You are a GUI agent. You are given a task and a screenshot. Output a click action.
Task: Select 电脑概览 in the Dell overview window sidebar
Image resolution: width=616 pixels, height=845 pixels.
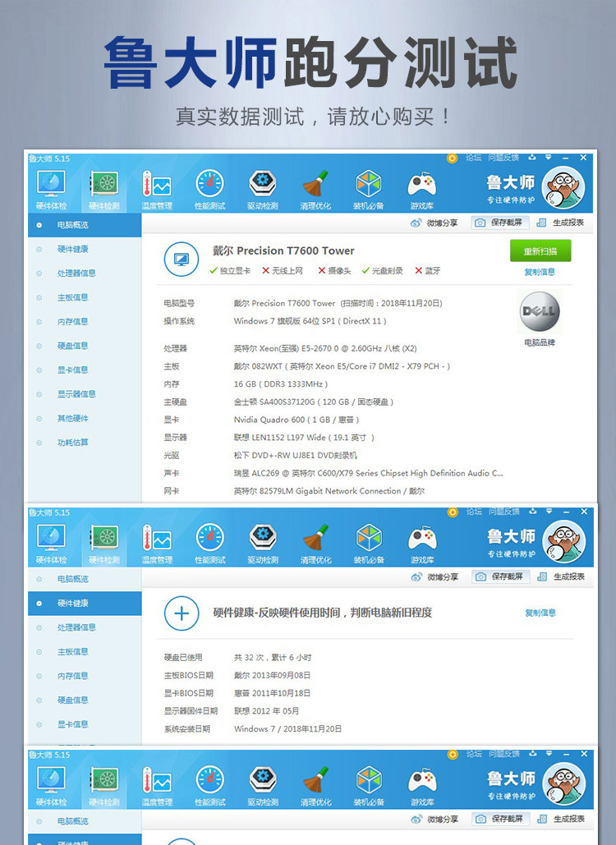pyautogui.click(x=85, y=225)
